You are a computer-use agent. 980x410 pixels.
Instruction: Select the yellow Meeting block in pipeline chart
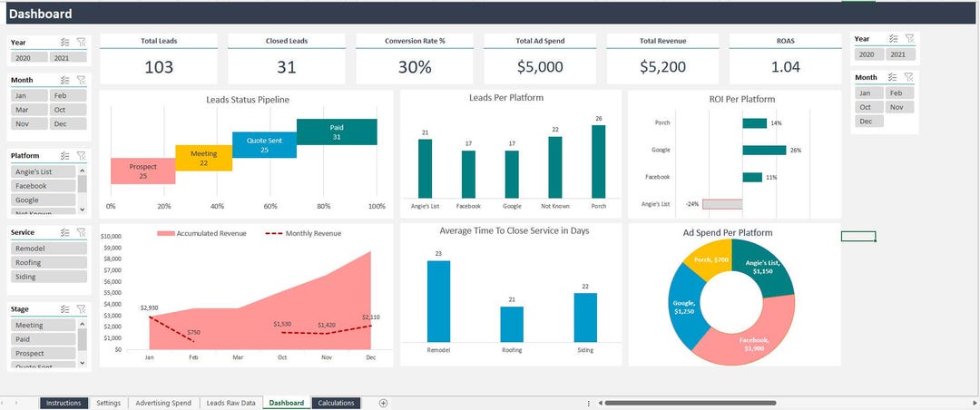pyautogui.click(x=204, y=158)
